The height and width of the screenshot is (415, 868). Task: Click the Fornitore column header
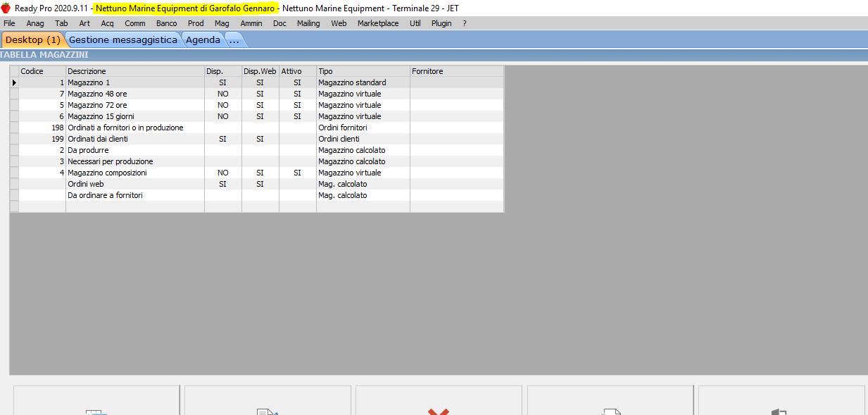point(457,71)
